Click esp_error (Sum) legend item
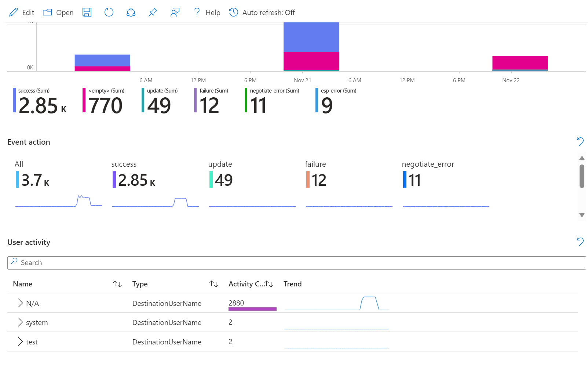The height and width of the screenshot is (365, 588). tap(336, 101)
